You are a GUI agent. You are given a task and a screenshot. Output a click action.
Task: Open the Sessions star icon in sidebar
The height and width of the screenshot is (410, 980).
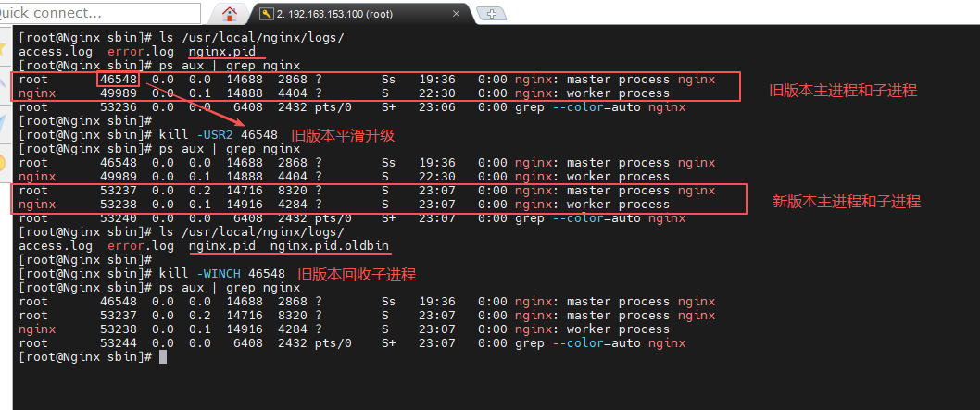click(x=3, y=49)
